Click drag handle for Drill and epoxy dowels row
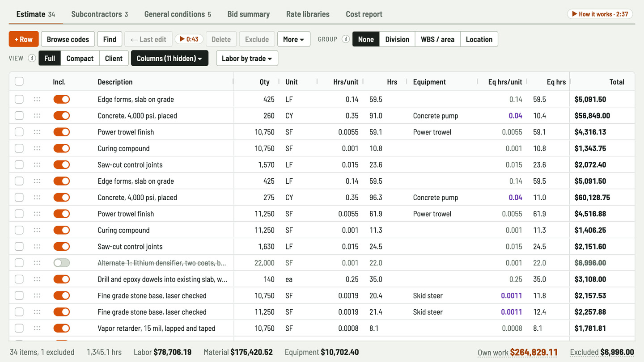 tap(37, 279)
